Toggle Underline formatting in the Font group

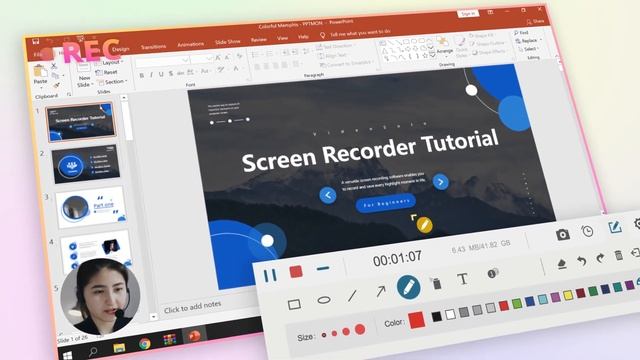click(161, 74)
